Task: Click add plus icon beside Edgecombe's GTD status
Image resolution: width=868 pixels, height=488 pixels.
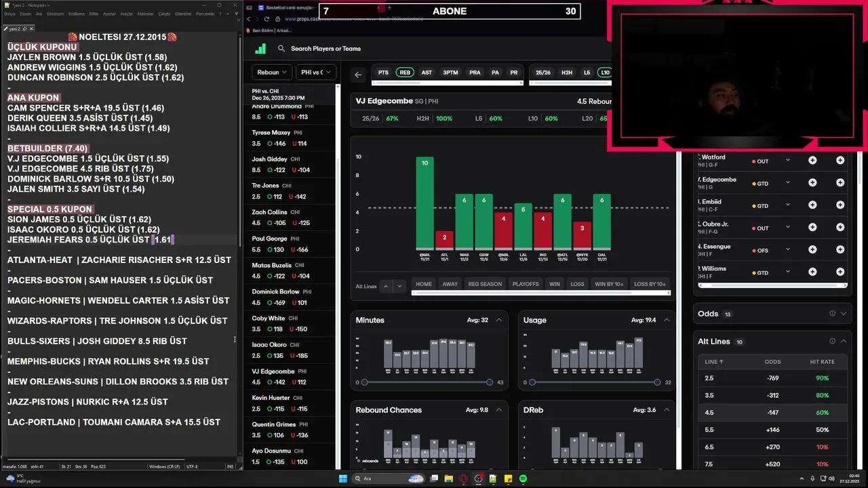Action: pyautogui.click(x=812, y=183)
